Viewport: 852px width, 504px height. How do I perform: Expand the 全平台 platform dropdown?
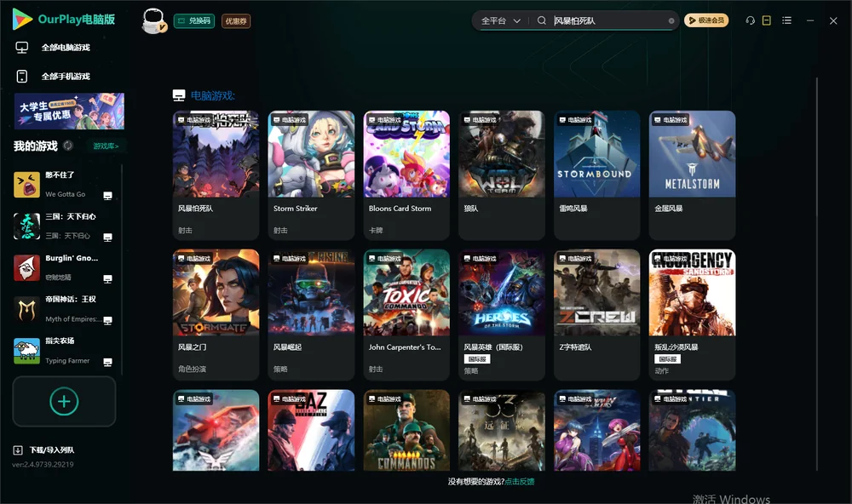pos(500,20)
